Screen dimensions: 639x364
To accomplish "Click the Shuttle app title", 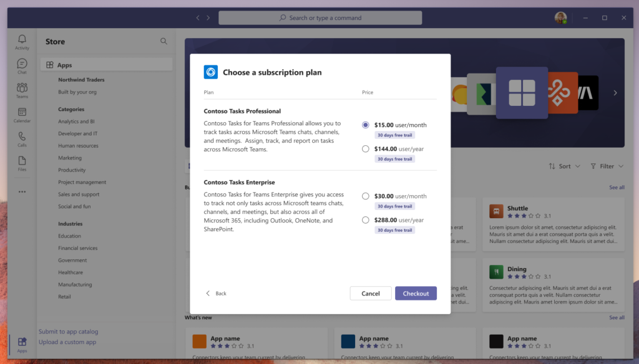I will coord(517,208).
